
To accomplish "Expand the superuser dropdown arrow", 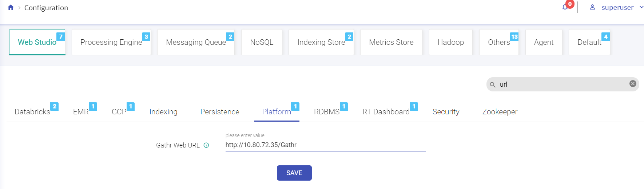I will point(641,7).
